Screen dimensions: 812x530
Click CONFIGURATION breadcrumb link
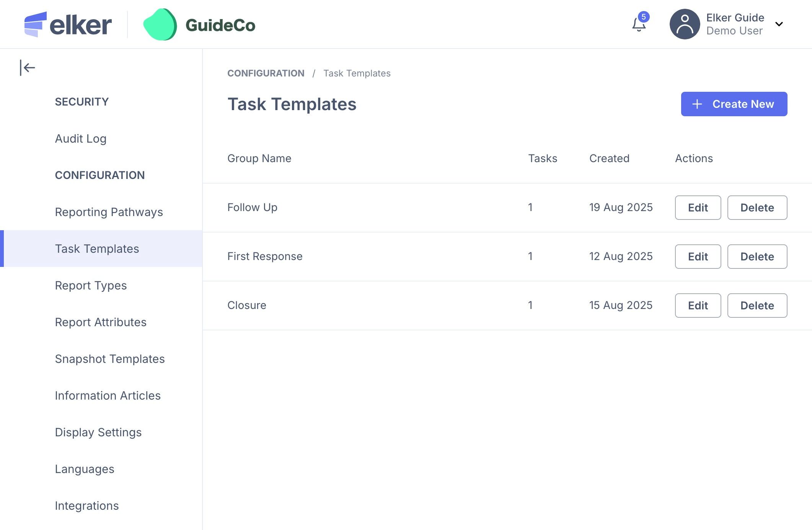click(x=266, y=73)
